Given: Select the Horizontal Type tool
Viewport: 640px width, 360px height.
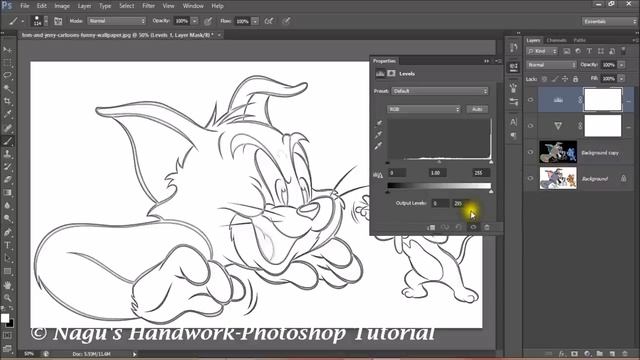Looking at the screenshot, I should click(7, 245).
